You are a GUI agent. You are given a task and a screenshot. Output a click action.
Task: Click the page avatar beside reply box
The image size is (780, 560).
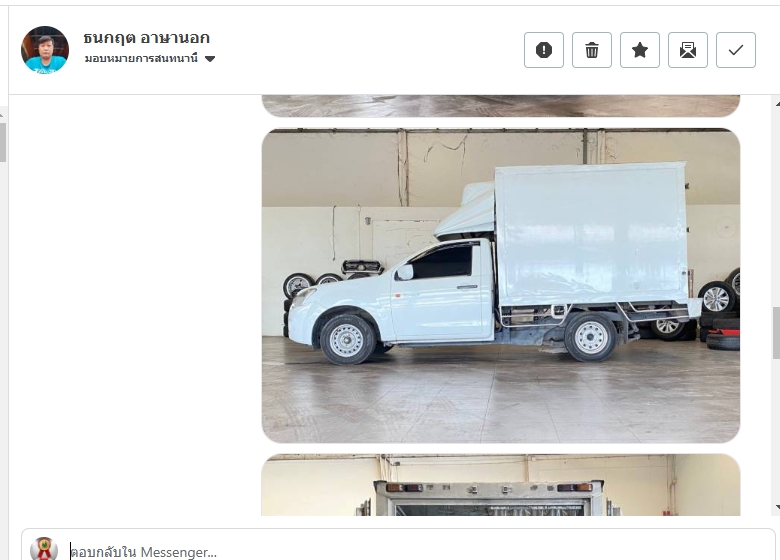coord(44,549)
